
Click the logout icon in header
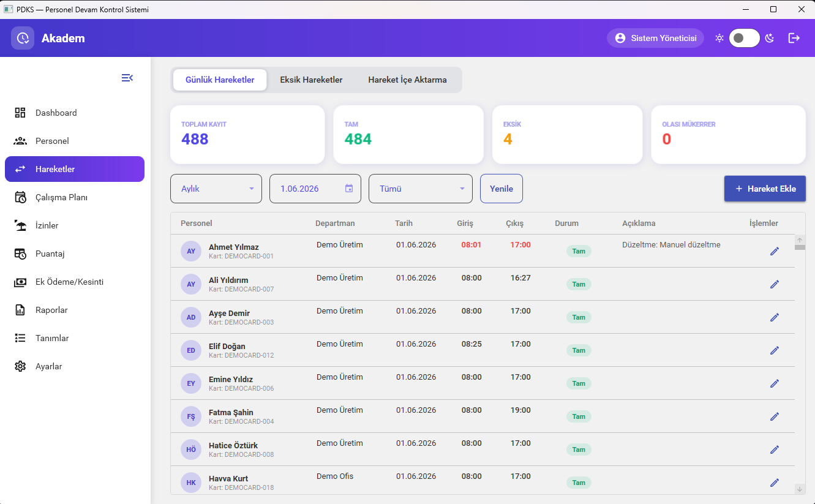794,38
